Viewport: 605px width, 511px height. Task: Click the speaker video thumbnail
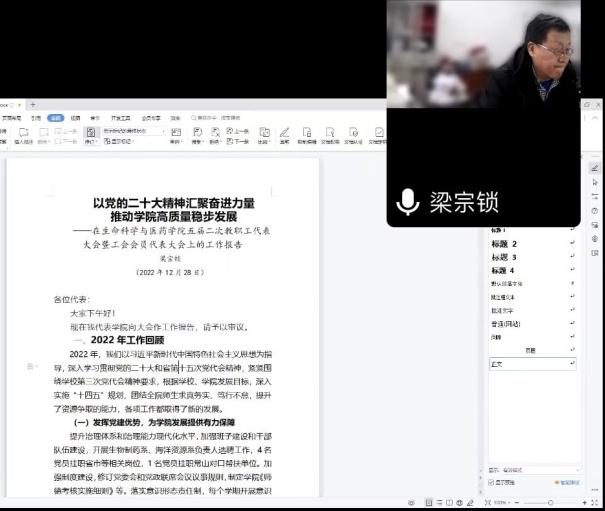coord(483,54)
